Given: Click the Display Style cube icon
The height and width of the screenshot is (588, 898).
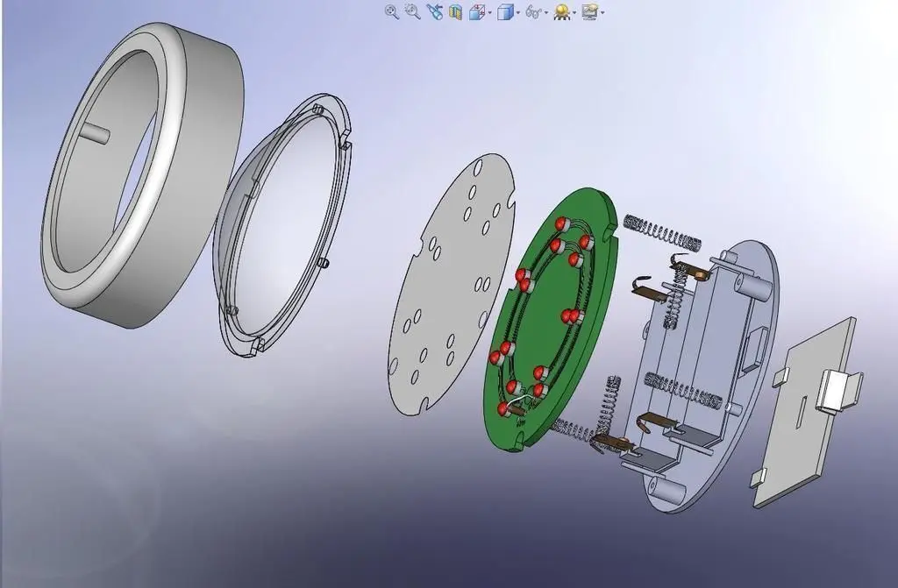Looking at the screenshot, I should pos(505,12).
